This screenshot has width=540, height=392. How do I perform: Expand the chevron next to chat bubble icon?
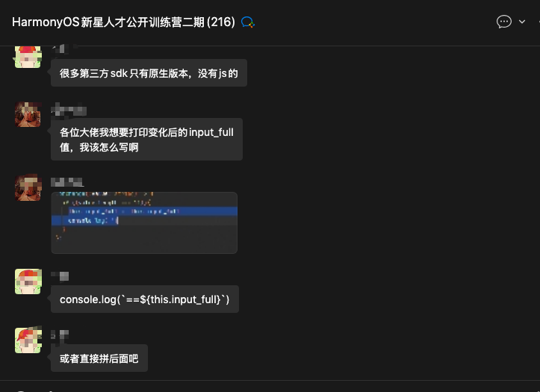(521, 22)
